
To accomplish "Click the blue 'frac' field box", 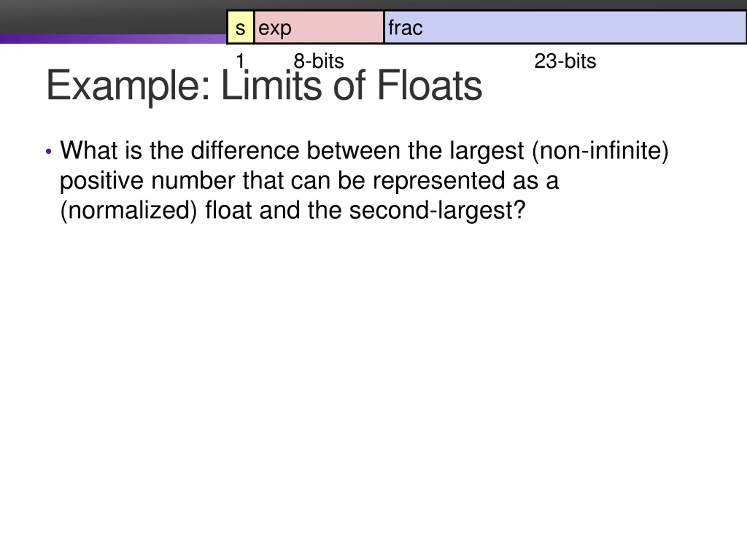I will [565, 27].
